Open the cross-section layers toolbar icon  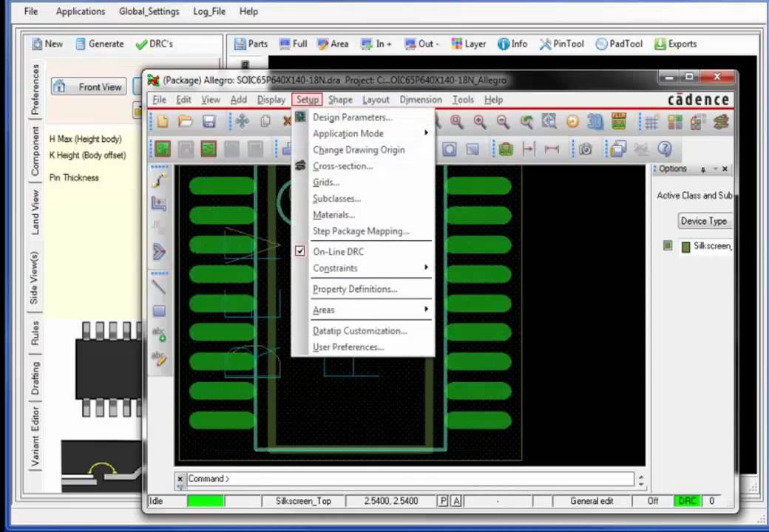point(721,122)
